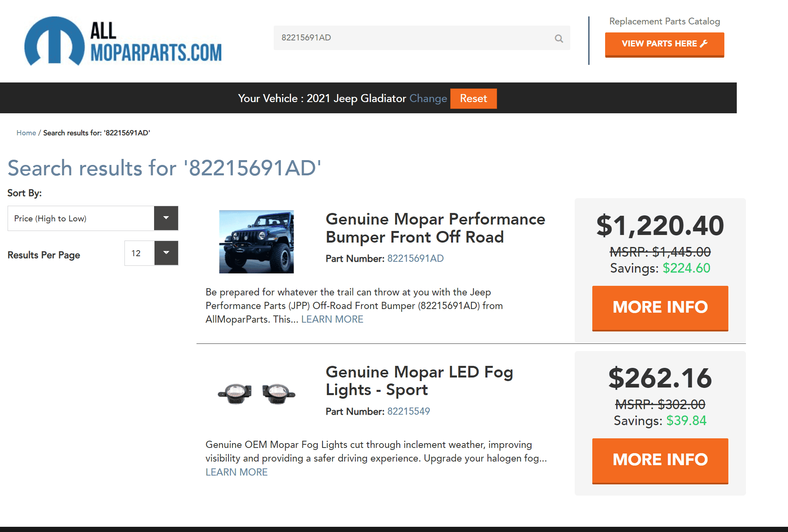Click the search magnifier icon
The height and width of the screenshot is (532, 788).
(x=559, y=38)
